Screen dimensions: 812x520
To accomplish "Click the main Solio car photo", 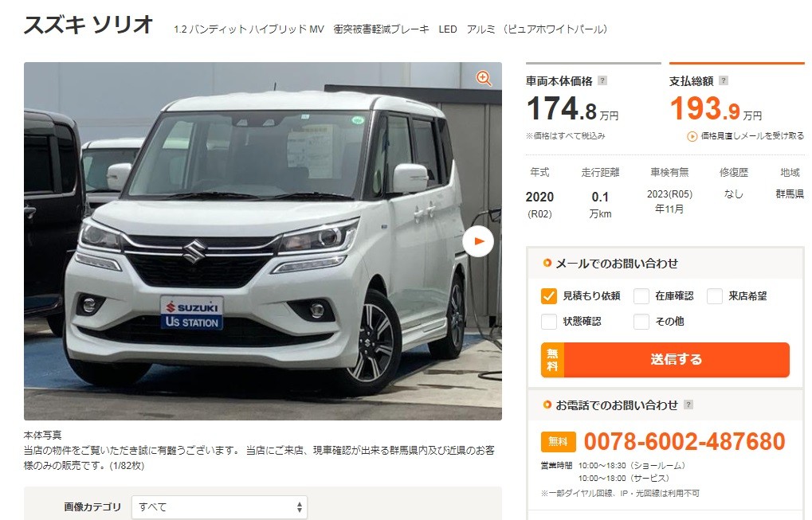I will [x=262, y=241].
